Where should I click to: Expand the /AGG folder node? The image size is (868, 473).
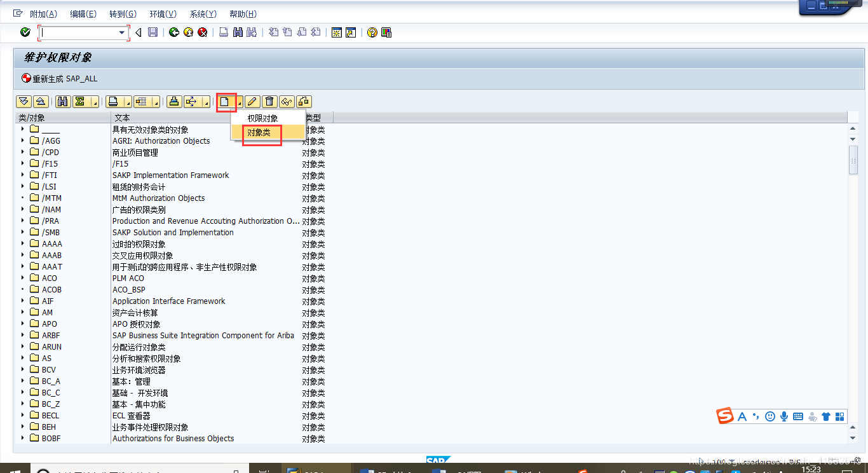(x=22, y=141)
